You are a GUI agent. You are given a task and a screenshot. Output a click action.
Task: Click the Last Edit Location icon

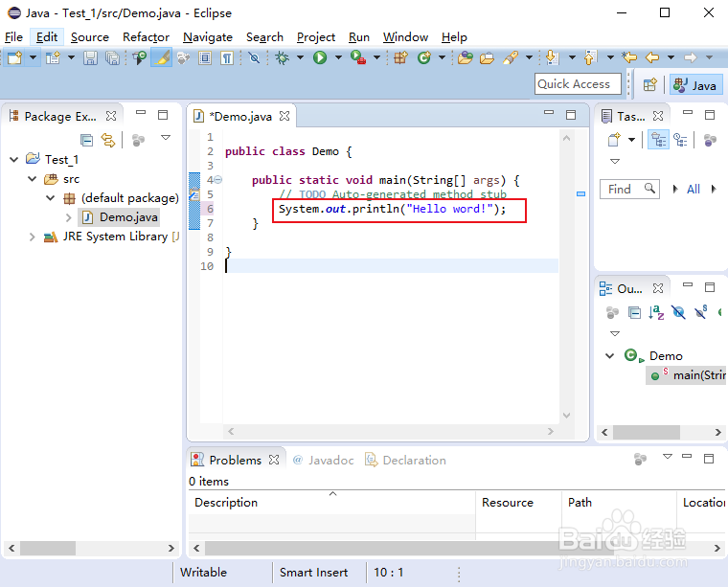[629, 57]
